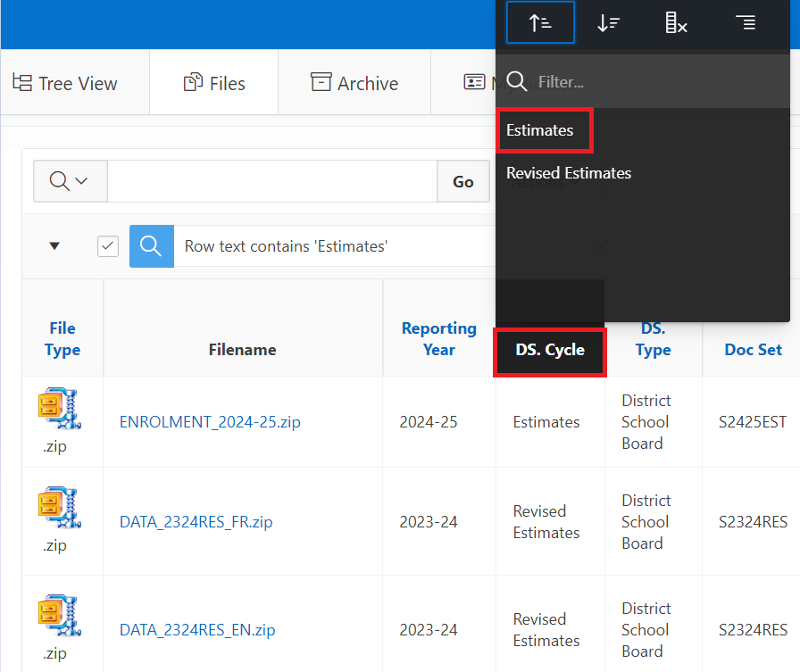The width and height of the screenshot is (800, 672).
Task: Click zip icon for DATA_2324RES_EN.zip
Action: (60, 618)
